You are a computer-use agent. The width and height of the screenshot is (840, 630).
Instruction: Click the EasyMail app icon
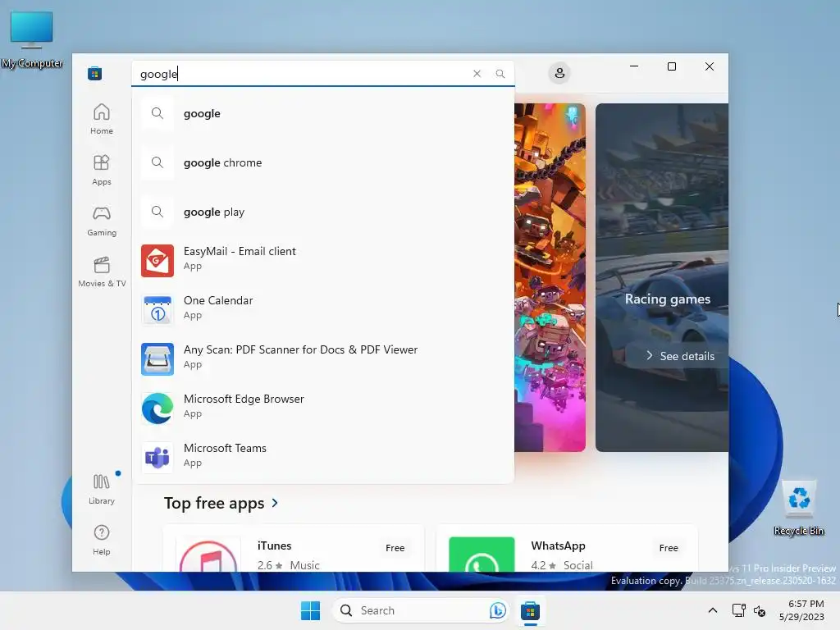(157, 261)
